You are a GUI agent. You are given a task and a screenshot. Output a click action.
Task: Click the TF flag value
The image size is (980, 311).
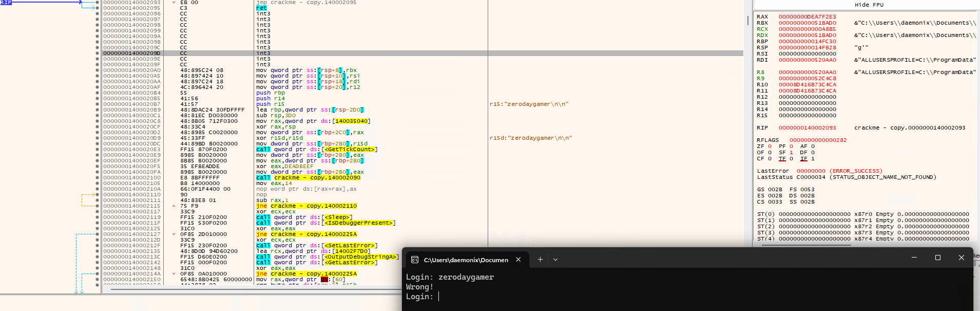pyautogui.click(x=791, y=159)
